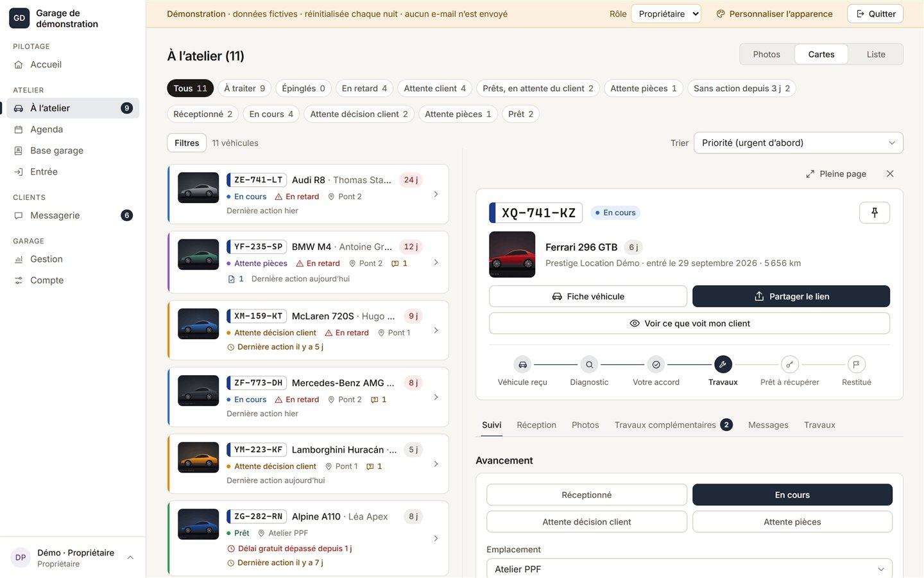Pin the XQ-741-KZ vehicle card

[x=874, y=213]
